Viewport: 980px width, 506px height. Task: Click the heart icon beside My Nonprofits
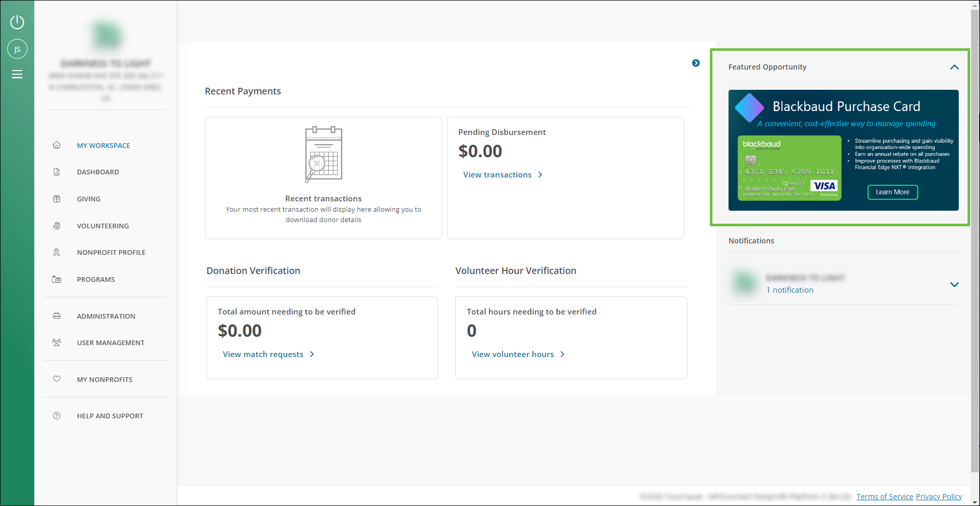(x=57, y=379)
